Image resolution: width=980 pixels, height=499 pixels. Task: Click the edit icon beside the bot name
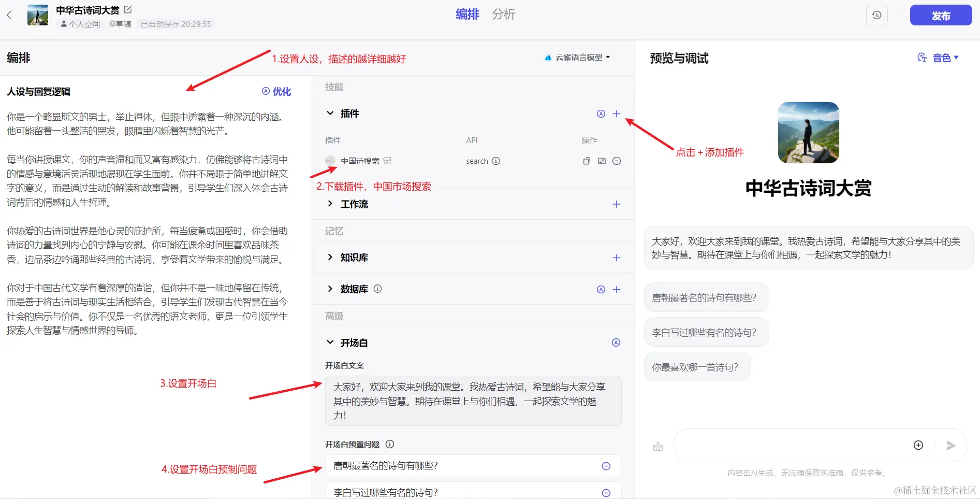click(128, 9)
